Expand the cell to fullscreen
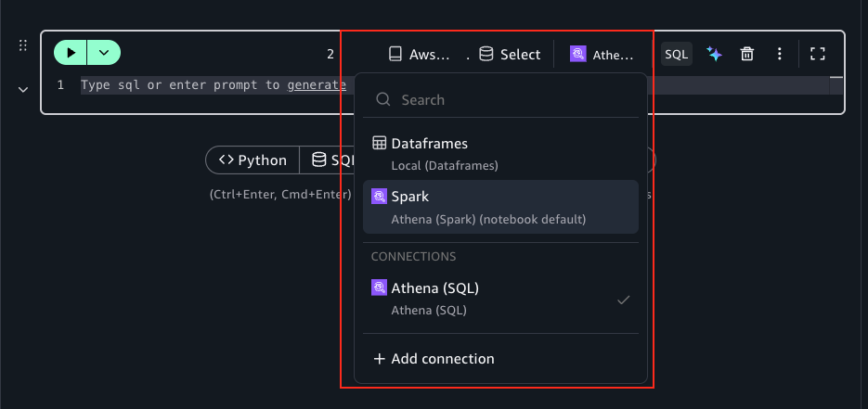The height and width of the screenshot is (409, 868). tap(818, 54)
